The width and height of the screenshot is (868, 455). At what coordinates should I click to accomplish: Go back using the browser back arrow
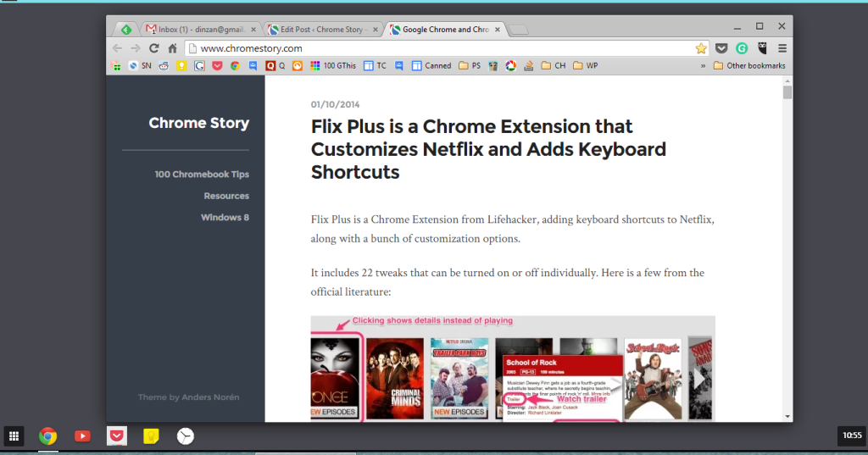click(x=117, y=48)
